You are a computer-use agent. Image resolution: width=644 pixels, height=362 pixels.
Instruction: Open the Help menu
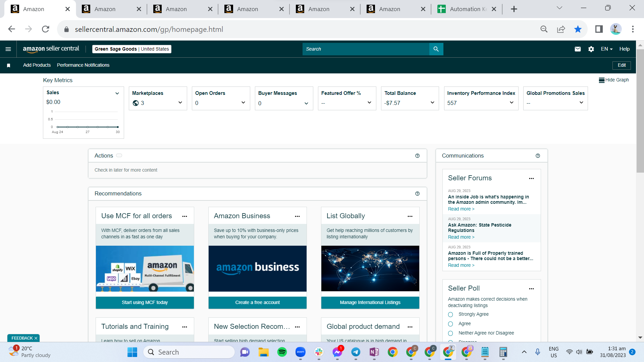[x=624, y=49]
